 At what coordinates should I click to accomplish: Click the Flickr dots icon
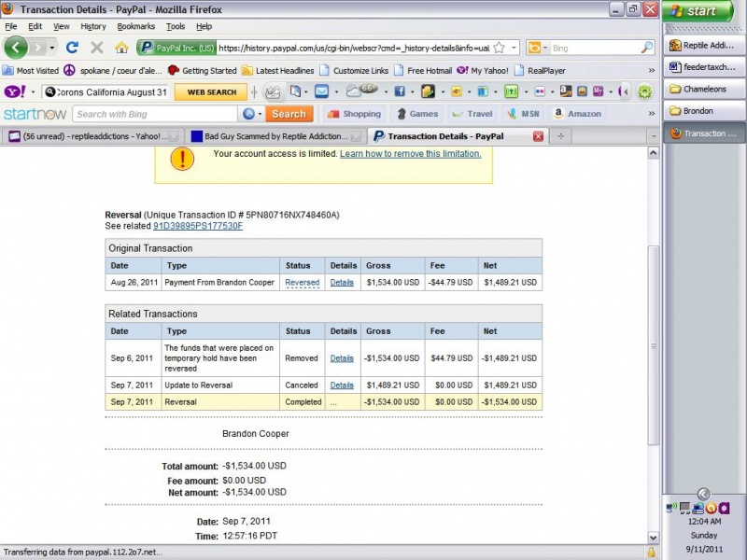click(x=540, y=91)
